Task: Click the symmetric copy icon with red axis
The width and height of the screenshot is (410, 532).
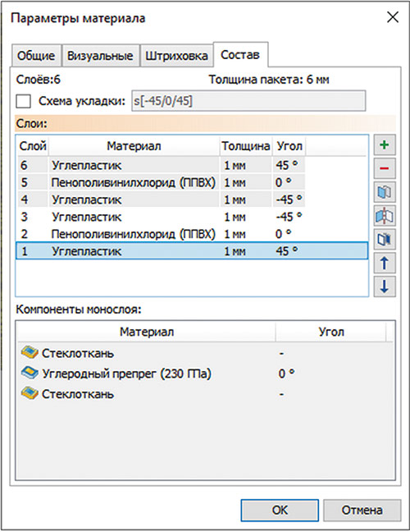Action: [385, 216]
